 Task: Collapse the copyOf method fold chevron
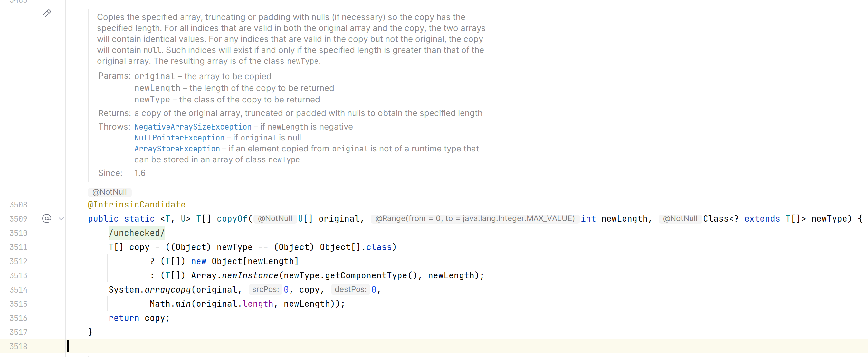tap(61, 219)
